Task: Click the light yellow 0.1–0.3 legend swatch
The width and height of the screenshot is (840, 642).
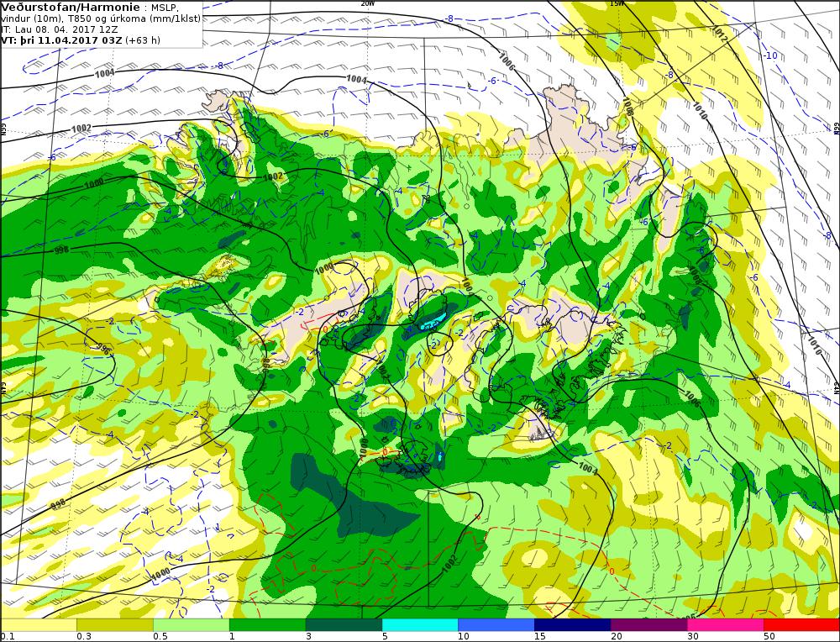Action: pyautogui.click(x=39, y=625)
